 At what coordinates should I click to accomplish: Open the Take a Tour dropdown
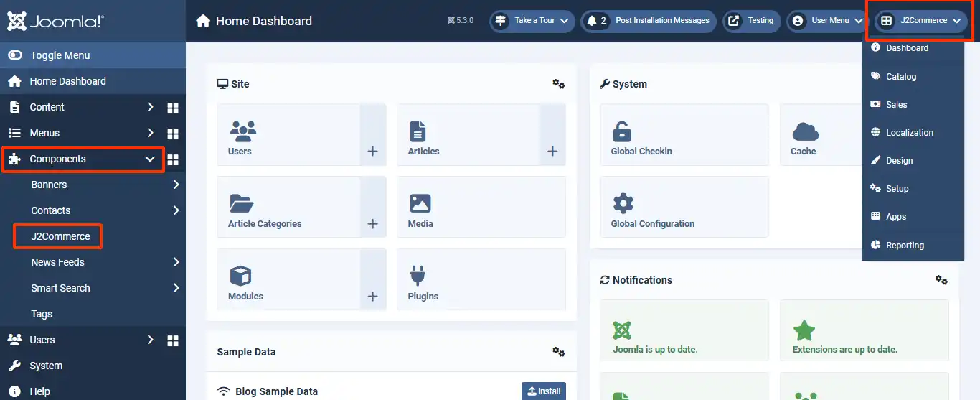point(532,21)
